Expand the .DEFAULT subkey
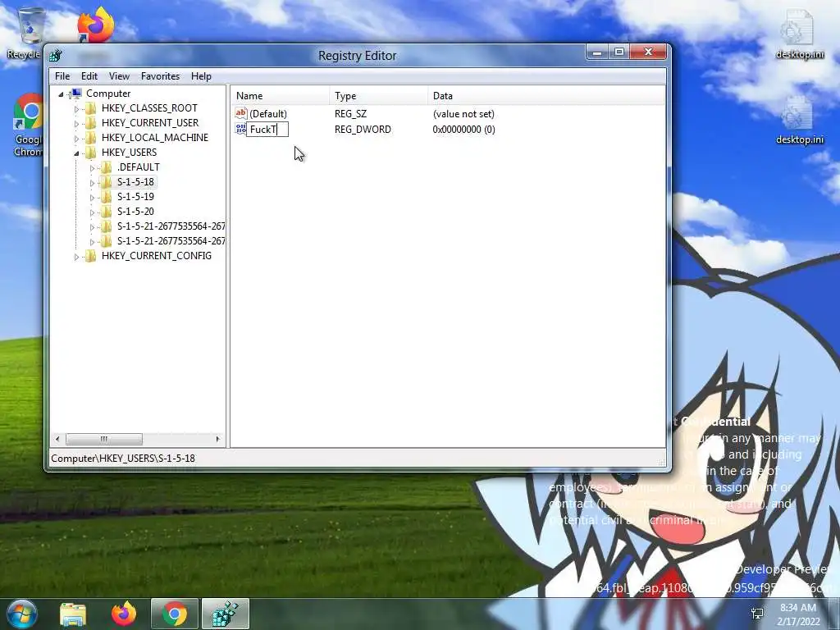This screenshot has width=840, height=630. pos(92,168)
